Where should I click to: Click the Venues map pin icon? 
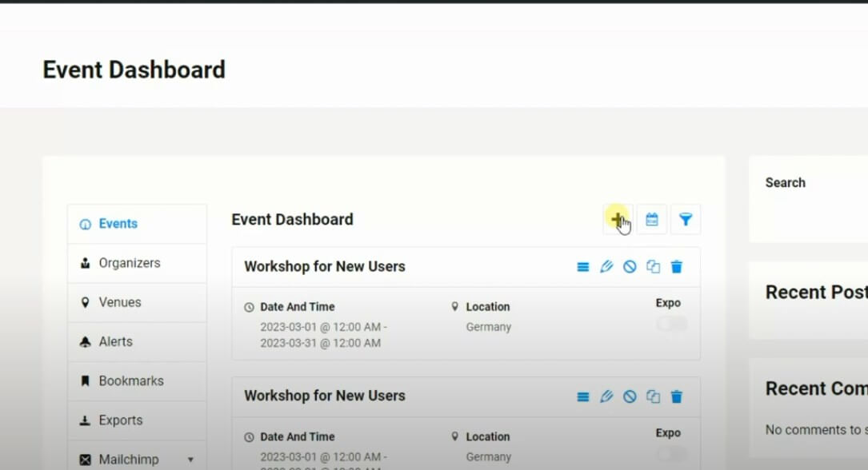point(86,302)
